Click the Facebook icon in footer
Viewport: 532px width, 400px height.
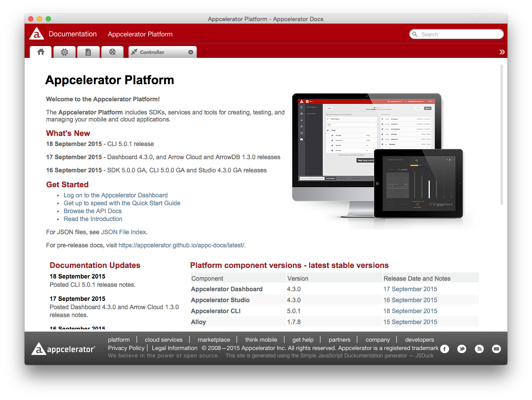pyautogui.click(x=445, y=349)
